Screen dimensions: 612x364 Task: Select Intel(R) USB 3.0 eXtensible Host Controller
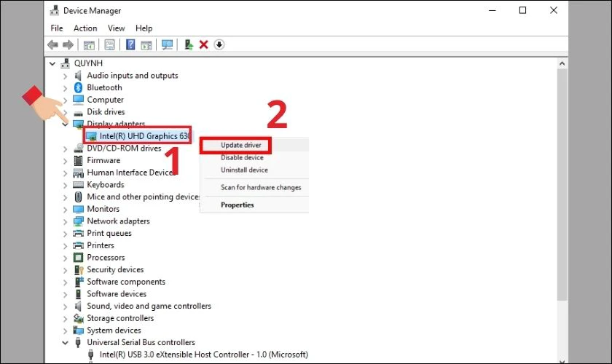click(x=204, y=355)
